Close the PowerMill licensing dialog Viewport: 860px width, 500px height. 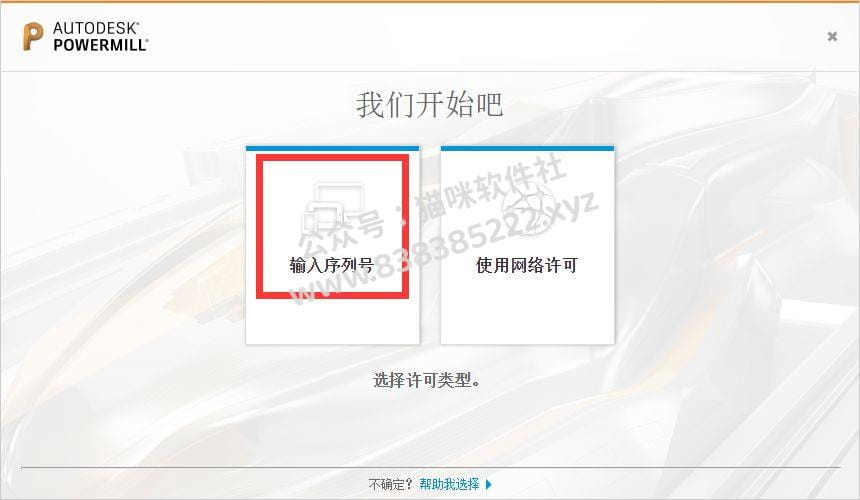[x=832, y=36]
